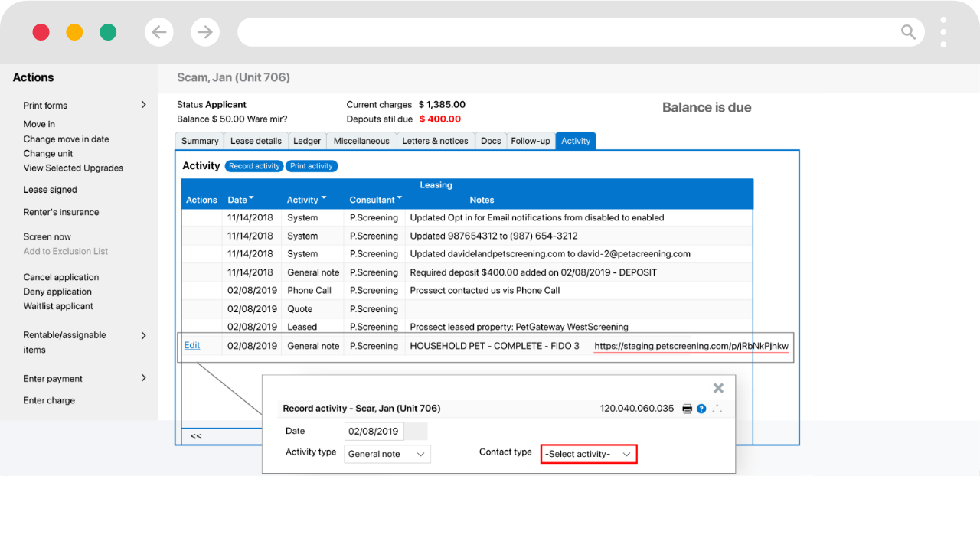The image size is (980, 551).
Task: Expand the Enter payment submenu arrow
Action: [143, 378]
